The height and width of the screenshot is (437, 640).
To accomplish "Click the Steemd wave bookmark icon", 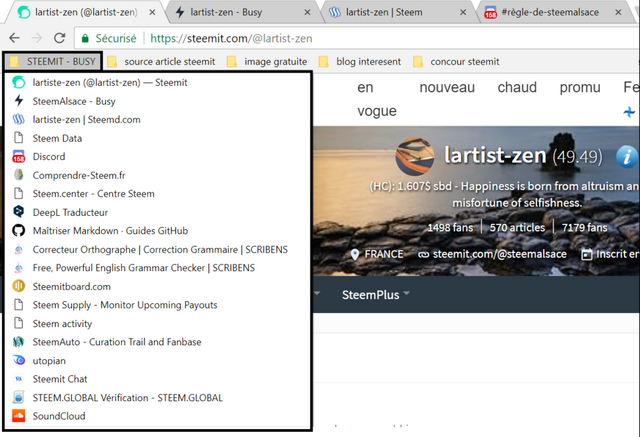I will (x=18, y=120).
